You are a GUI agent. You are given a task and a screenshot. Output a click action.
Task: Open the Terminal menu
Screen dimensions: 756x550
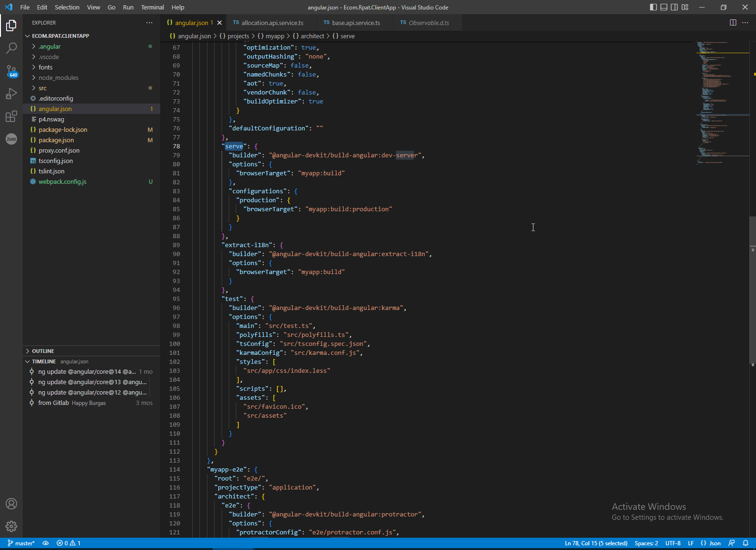click(x=152, y=7)
